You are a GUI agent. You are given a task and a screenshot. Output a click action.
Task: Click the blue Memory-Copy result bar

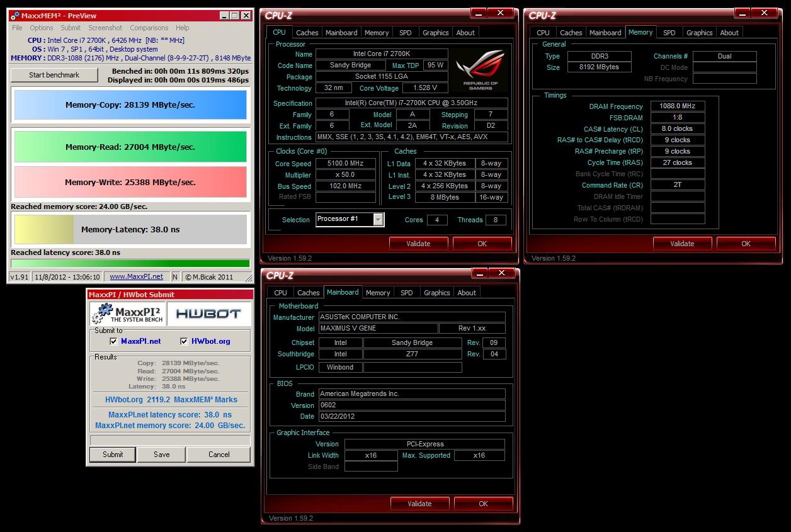[x=130, y=105]
